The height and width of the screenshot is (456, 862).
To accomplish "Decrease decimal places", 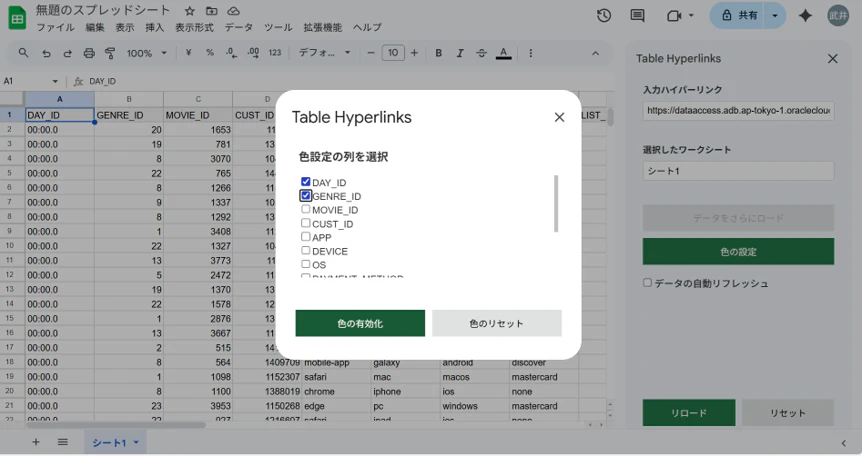I will coord(231,53).
